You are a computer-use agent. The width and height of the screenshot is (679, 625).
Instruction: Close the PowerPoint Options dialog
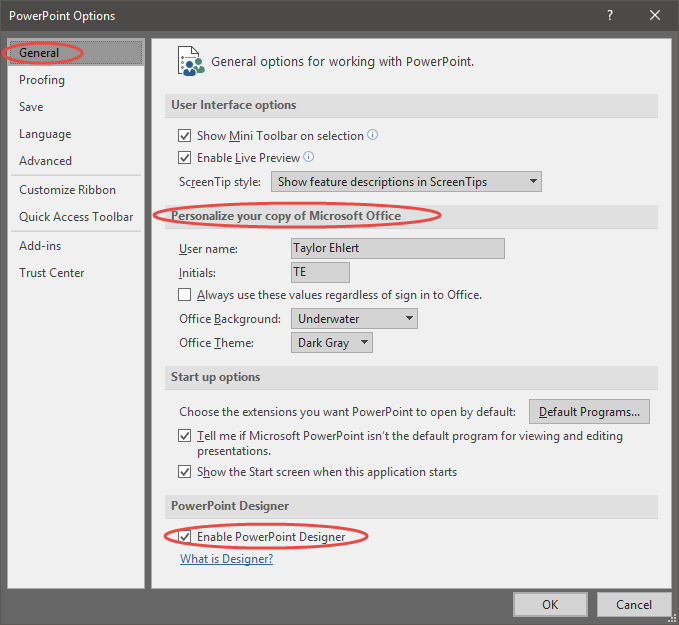coord(654,16)
